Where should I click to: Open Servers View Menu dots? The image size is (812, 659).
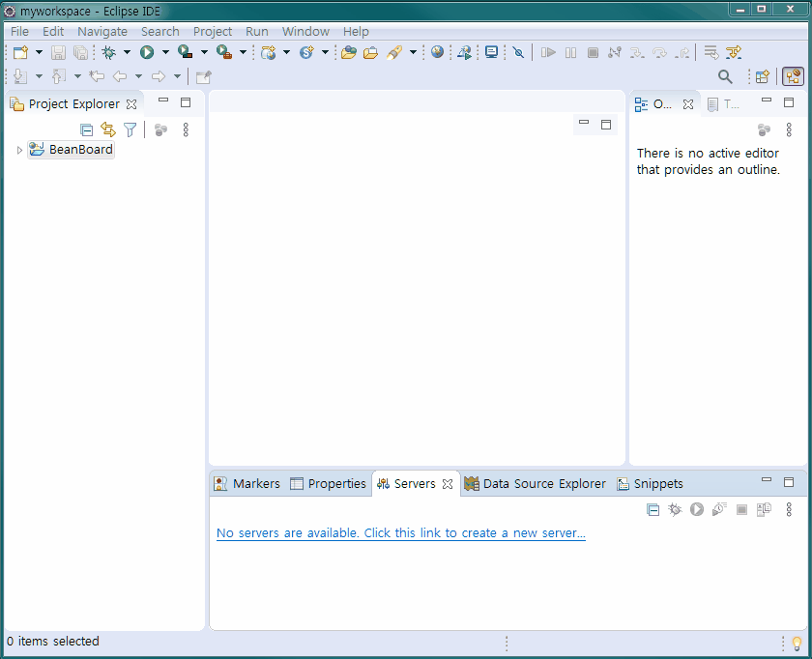pyautogui.click(x=789, y=510)
